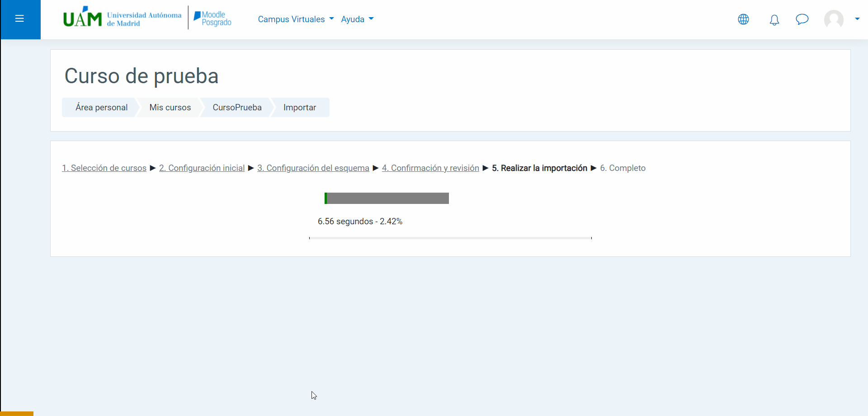
Task: Navigate to Mis cursos breadcrumb
Action: tap(170, 108)
